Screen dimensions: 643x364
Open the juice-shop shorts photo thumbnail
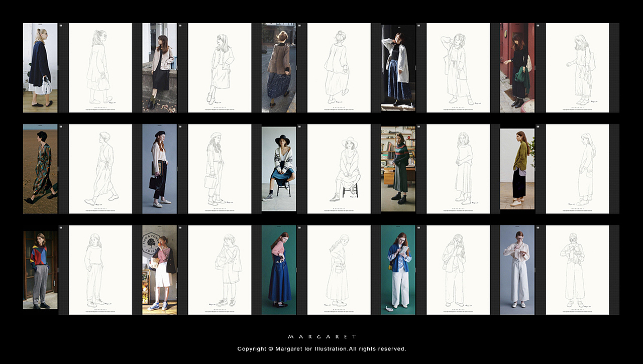click(x=159, y=269)
